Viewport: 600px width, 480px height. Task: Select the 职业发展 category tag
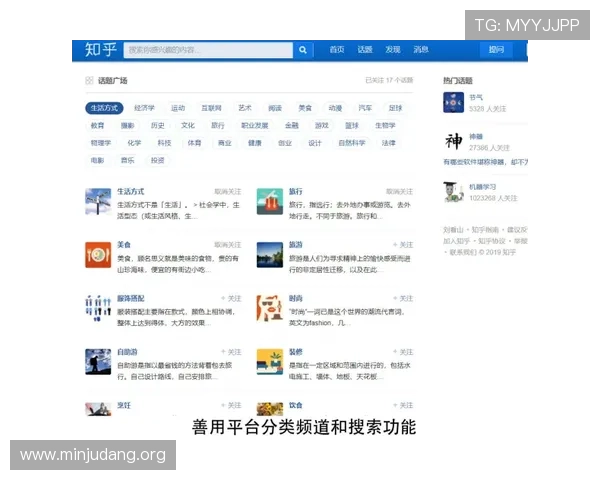[x=254, y=126]
